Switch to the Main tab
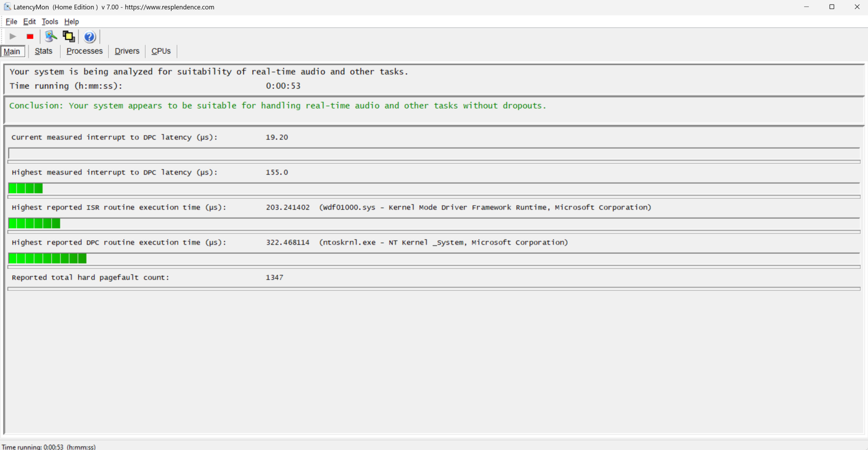Image resolution: width=868 pixels, height=450 pixels. [12, 52]
